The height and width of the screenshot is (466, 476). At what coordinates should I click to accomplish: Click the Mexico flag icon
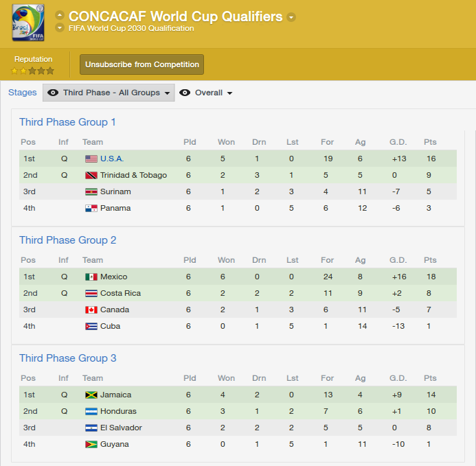(91, 277)
